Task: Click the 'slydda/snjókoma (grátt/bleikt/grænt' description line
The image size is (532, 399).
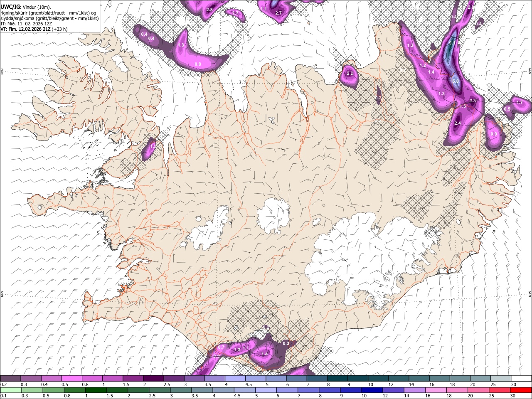Action: tap(49, 18)
